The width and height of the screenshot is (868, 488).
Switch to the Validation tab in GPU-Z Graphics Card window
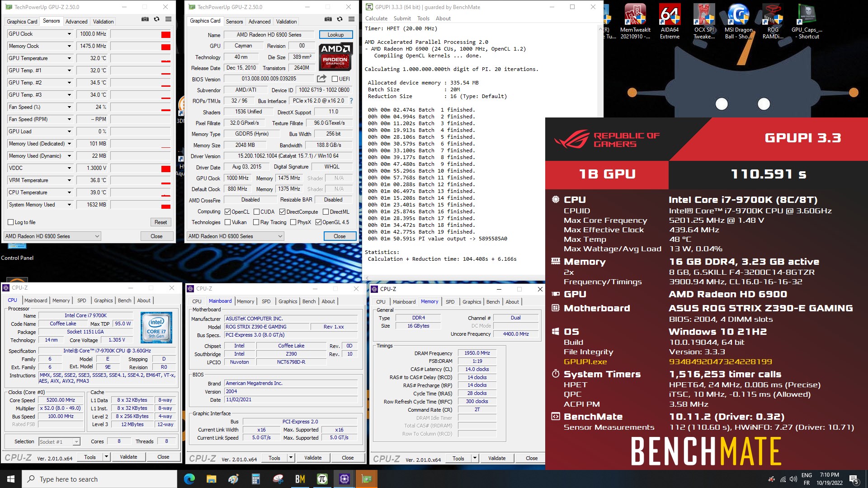pyautogui.click(x=286, y=21)
